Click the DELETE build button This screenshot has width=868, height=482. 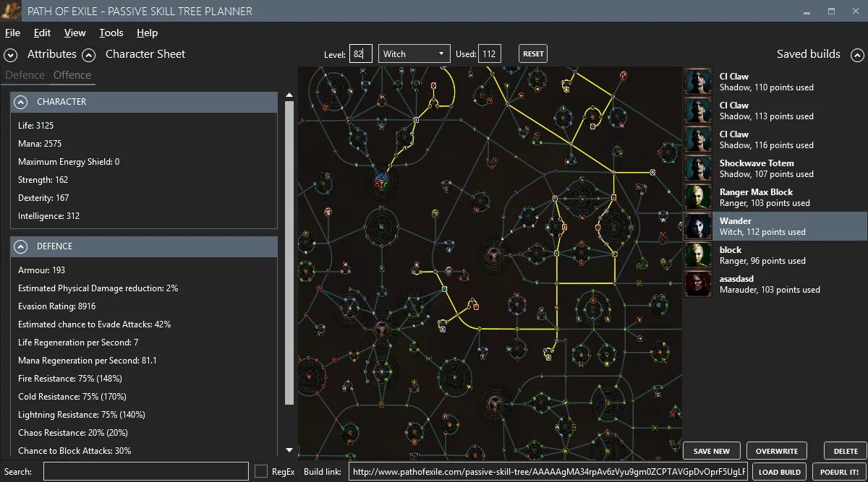[846, 451]
